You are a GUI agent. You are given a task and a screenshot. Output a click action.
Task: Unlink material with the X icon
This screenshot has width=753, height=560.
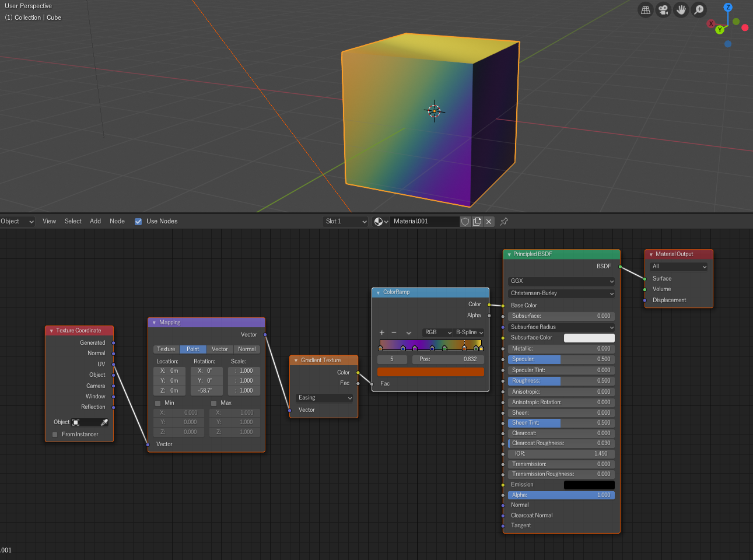coord(489,222)
